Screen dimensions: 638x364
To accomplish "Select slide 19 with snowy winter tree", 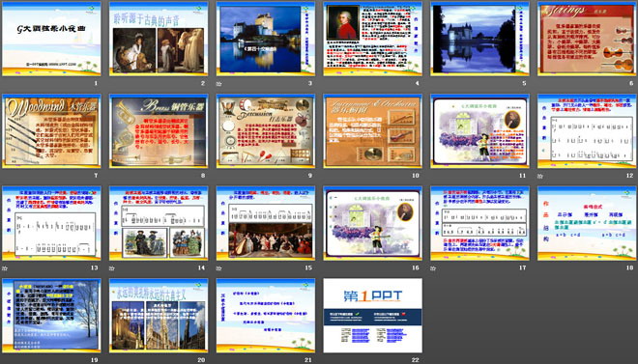I will tap(51, 316).
